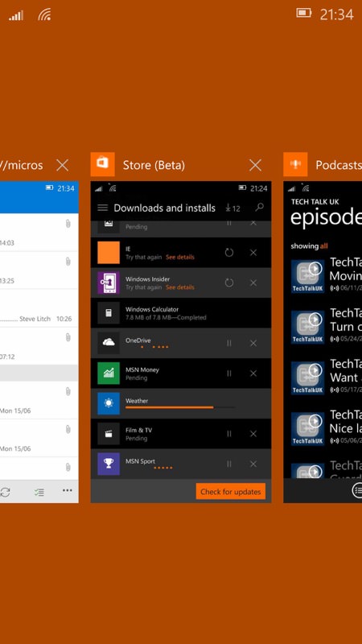Tap the OneDrive cloud app icon
362x644 pixels.
109,343
